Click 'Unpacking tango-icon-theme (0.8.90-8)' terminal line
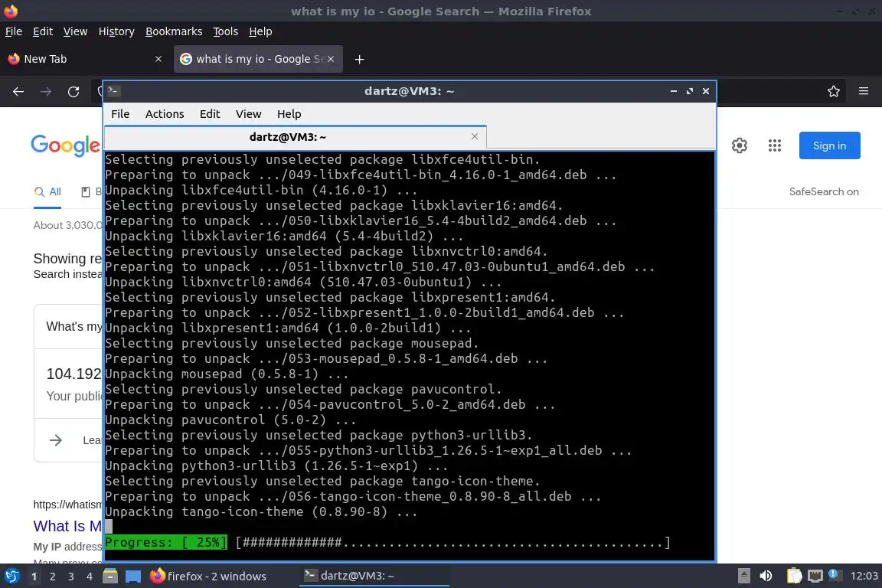 coord(261,512)
